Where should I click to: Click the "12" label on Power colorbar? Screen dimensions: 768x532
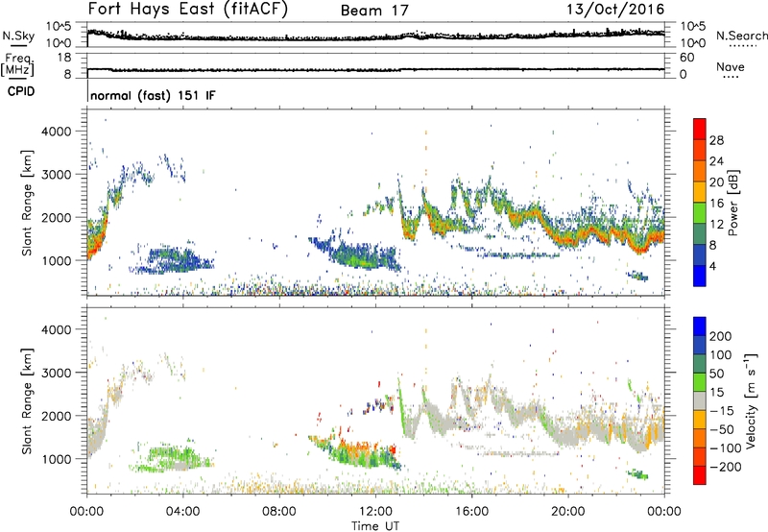click(x=716, y=225)
